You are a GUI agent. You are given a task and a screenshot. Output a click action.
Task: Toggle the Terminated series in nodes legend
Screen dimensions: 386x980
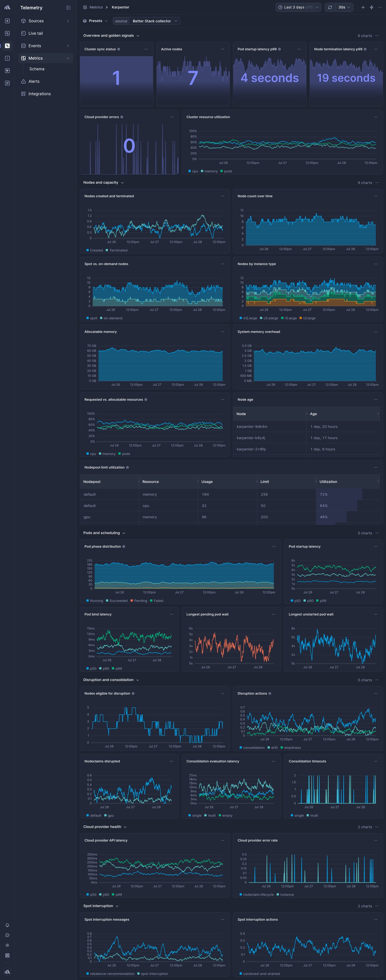click(116, 250)
